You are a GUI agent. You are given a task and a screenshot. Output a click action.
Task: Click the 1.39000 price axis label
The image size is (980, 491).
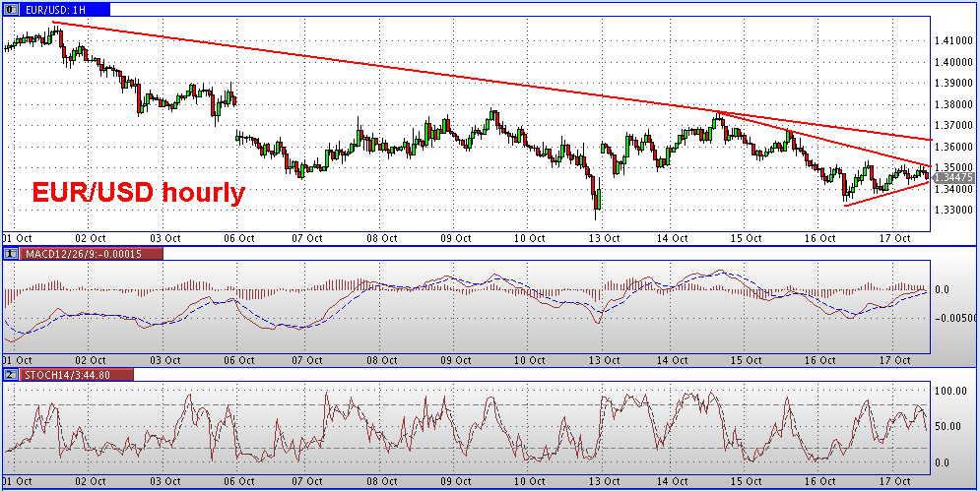tap(955, 83)
